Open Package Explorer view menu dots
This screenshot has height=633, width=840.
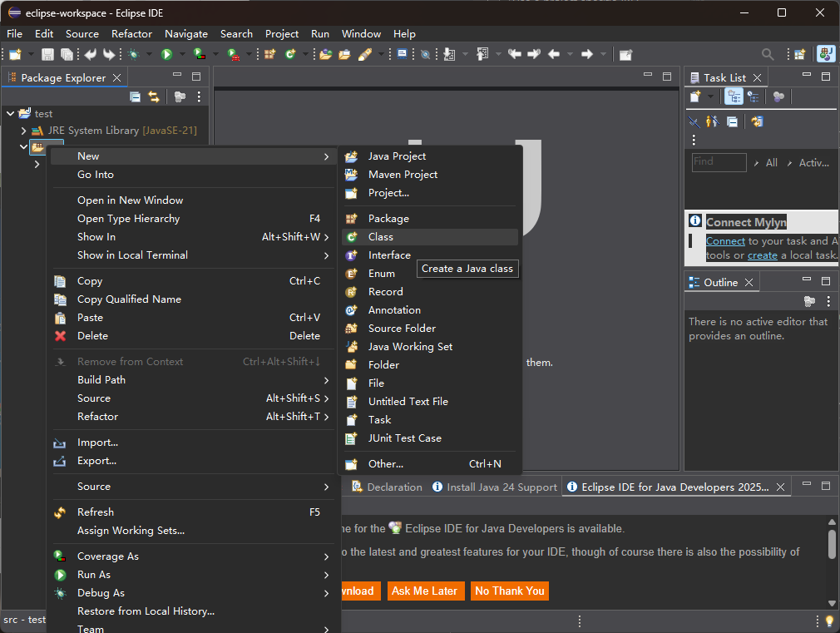[x=199, y=96]
